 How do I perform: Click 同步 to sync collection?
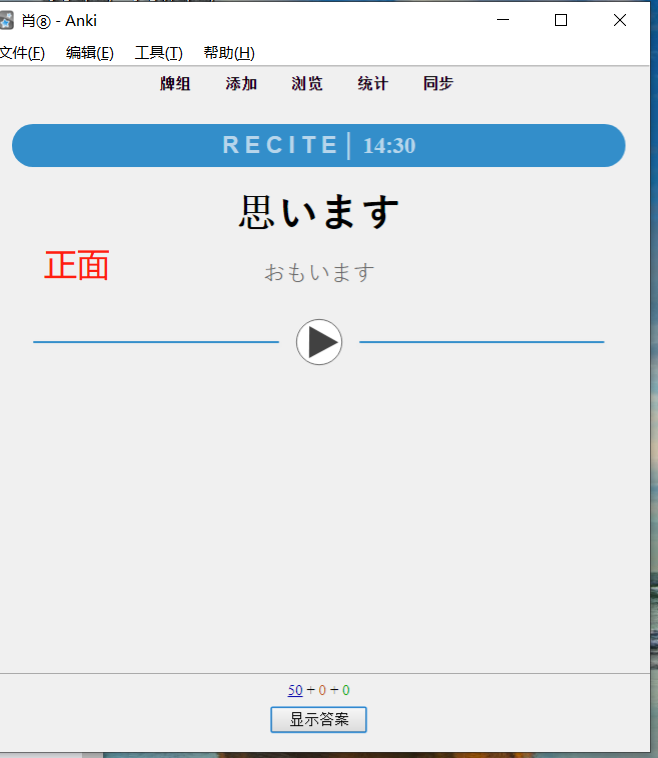[438, 84]
